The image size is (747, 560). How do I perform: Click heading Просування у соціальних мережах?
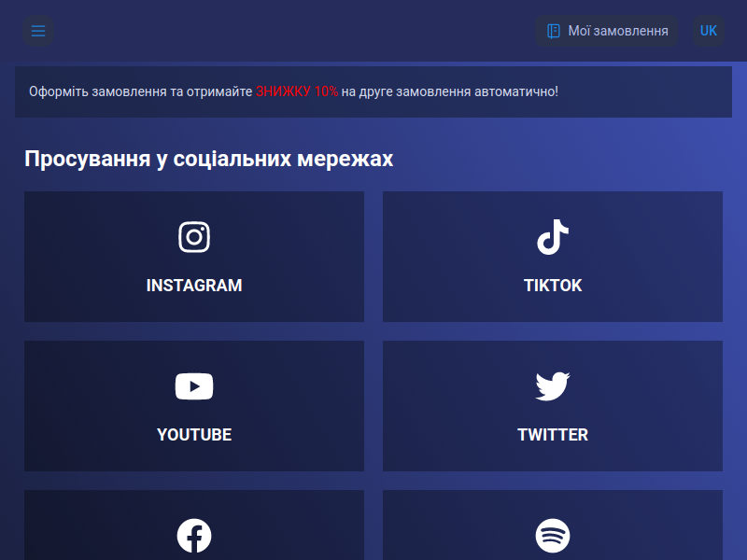tap(208, 159)
